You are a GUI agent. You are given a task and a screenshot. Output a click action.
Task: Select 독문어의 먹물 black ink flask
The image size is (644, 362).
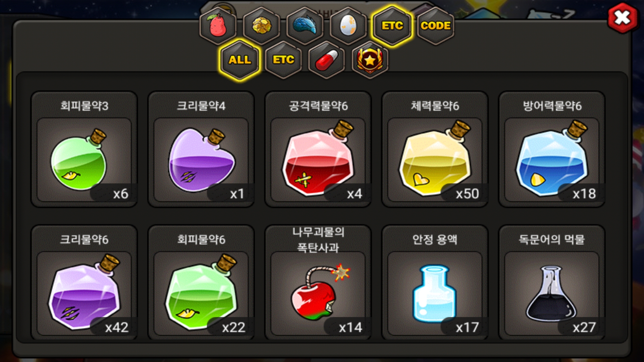[552, 283]
